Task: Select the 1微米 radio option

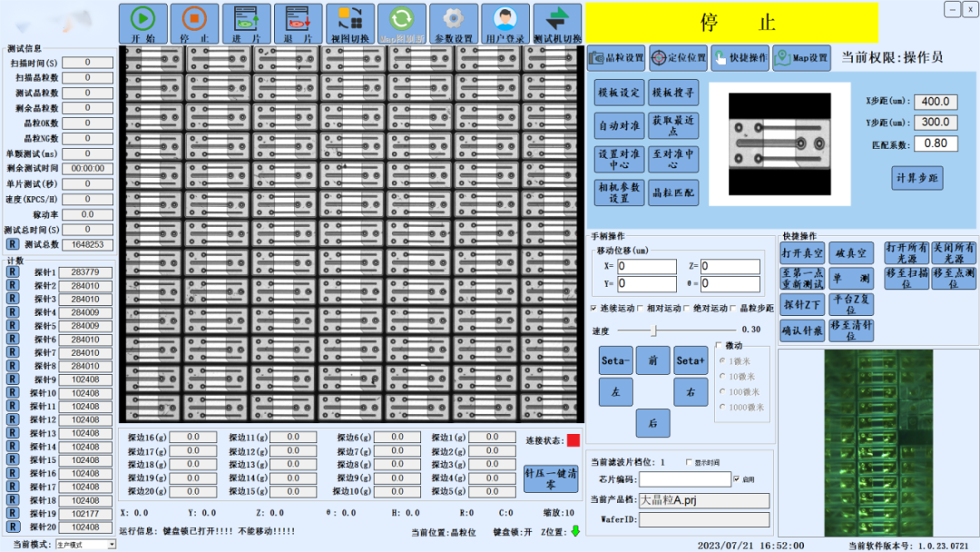Action: click(x=722, y=361)
